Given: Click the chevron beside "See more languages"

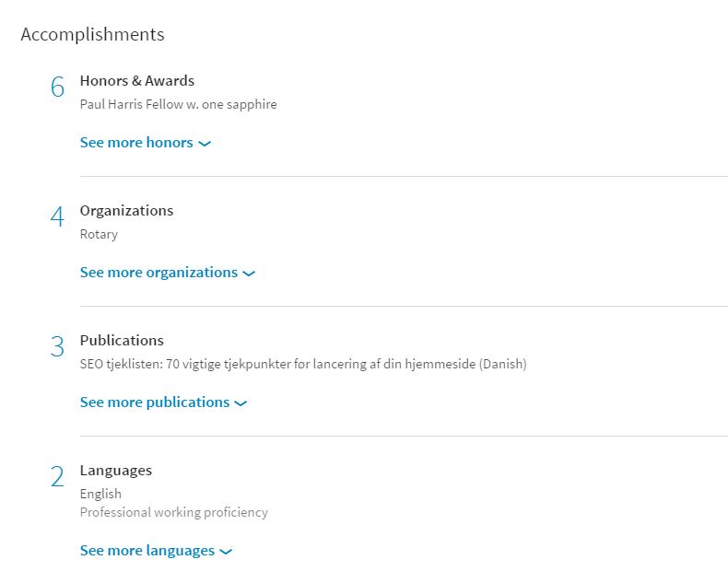Looking at the screenshot, I should click(227, 552).
